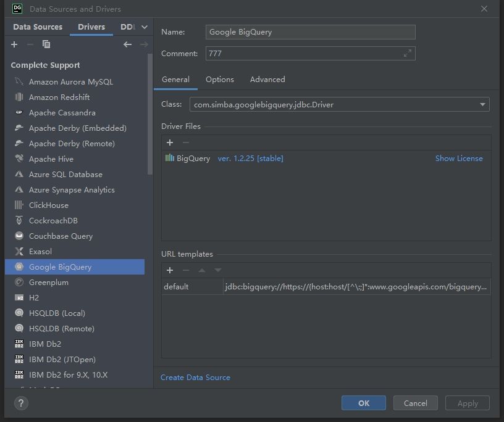Screen dimensions: 504x422
Task: Click the Apache Hive driver icon
Action: (19, 159)
